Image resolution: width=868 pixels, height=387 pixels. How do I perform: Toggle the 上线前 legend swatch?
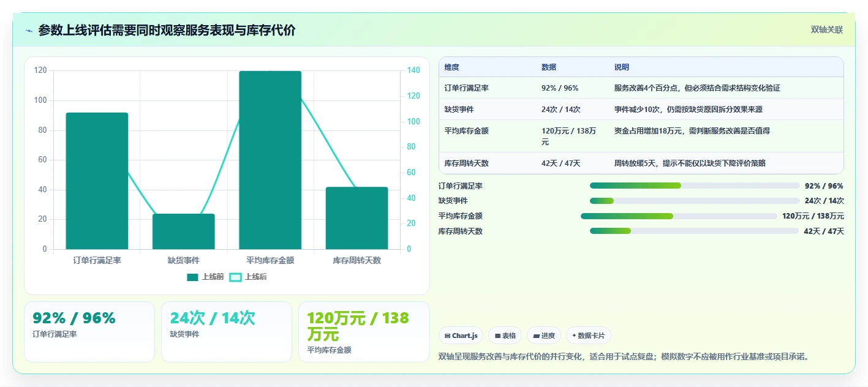(192, 277)
